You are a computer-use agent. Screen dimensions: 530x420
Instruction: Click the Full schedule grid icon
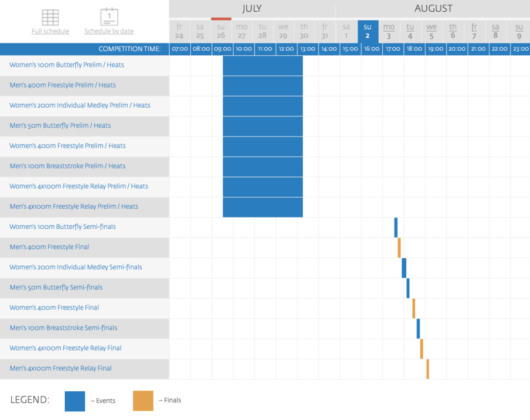click(x=51, y=17)
